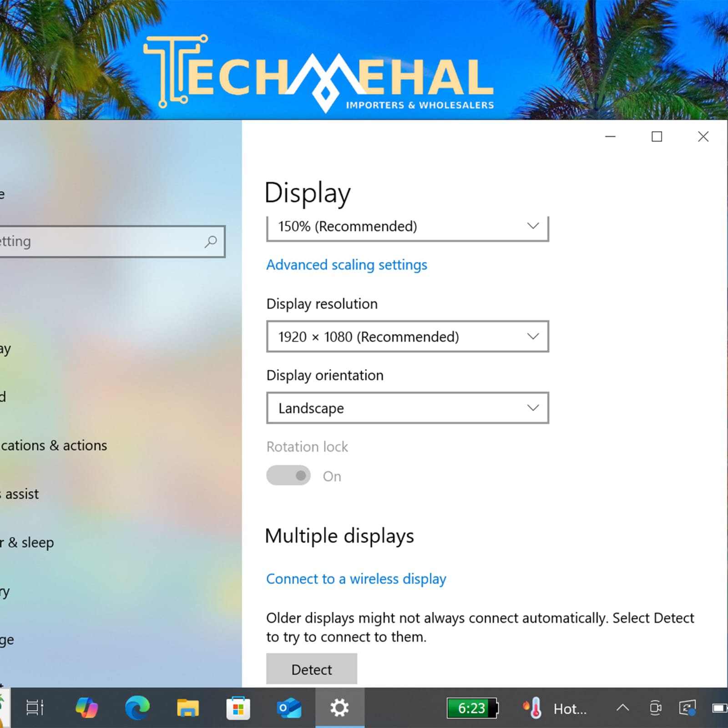Screen dimensions: 728x728
Task: Open Task View from the taskbar
Action: click(x=35, y=708)
